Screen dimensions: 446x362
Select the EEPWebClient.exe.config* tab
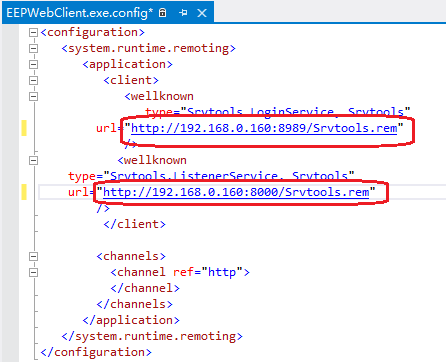point(80,13)
